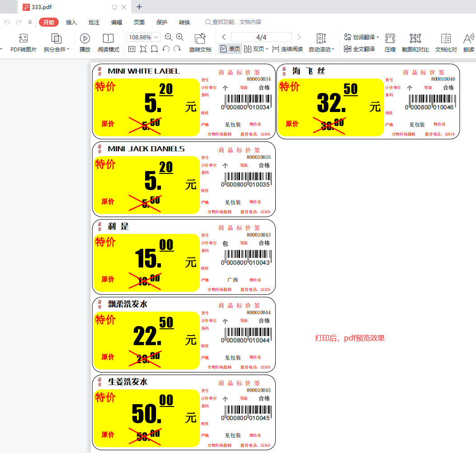The height and width of the screenshot is (453, 476).
Task: Click the 旋转文档 rotate document icon
Action: click(x=200, y=38)
